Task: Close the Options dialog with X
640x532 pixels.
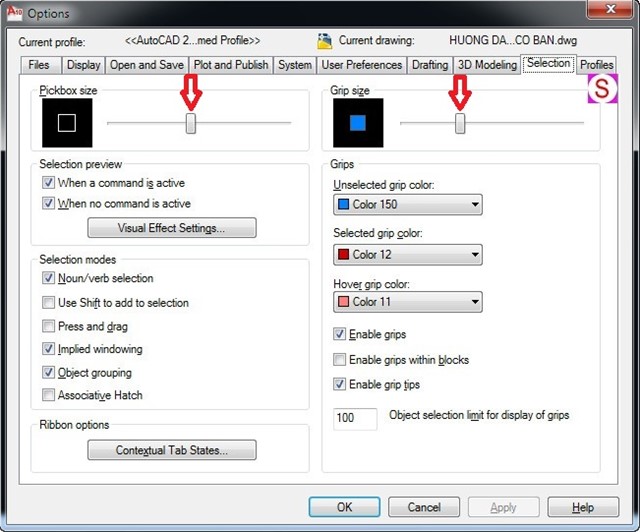Action: coord(610,9)
